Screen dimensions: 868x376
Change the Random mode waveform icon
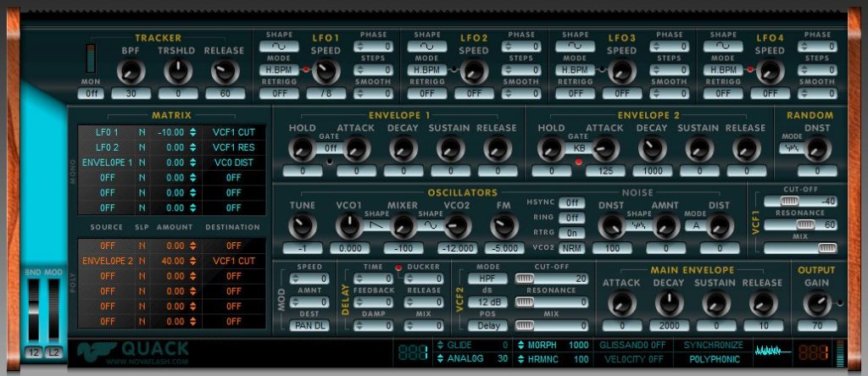click(793, 148)
